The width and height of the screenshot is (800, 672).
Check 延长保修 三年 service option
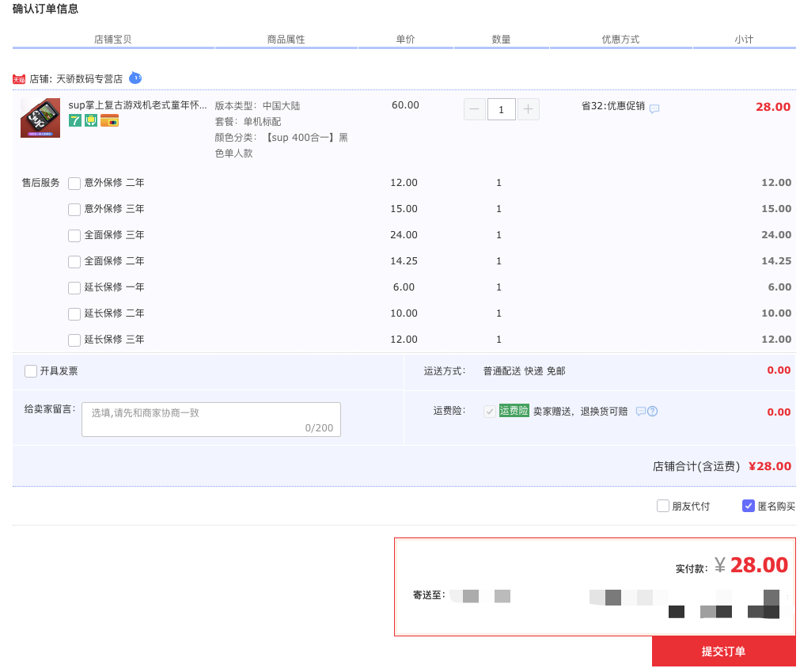[74, 340]
